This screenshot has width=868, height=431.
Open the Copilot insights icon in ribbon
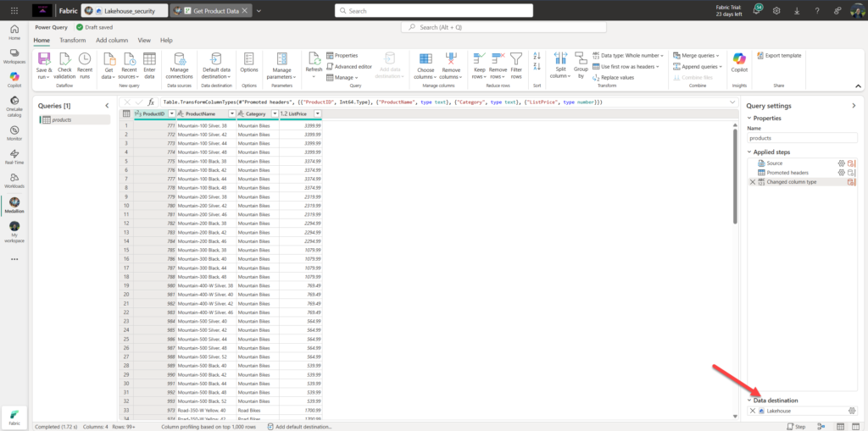pyautogui.click(x=739, y=58)
